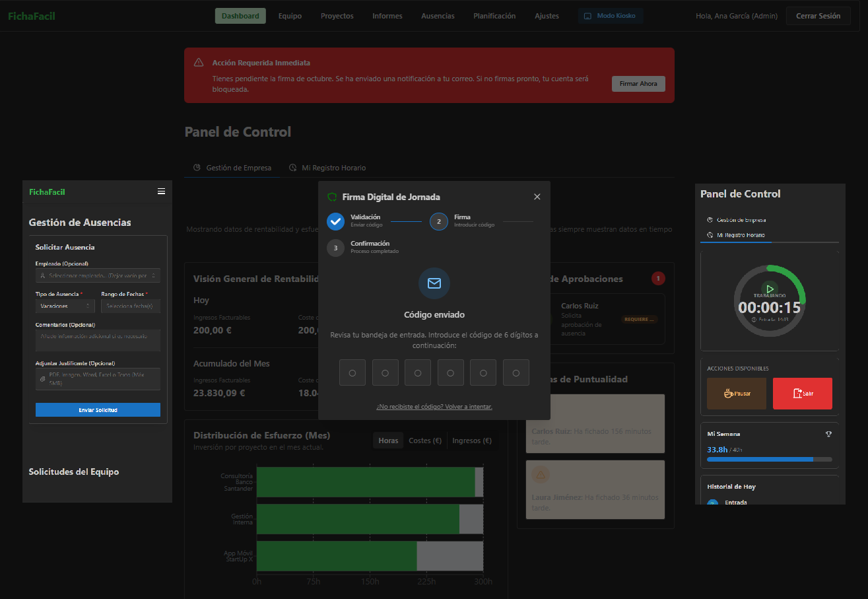Click the paperclip icon in Adjuntar Justificante
868x599 pixels.
[x=43, y=379]
